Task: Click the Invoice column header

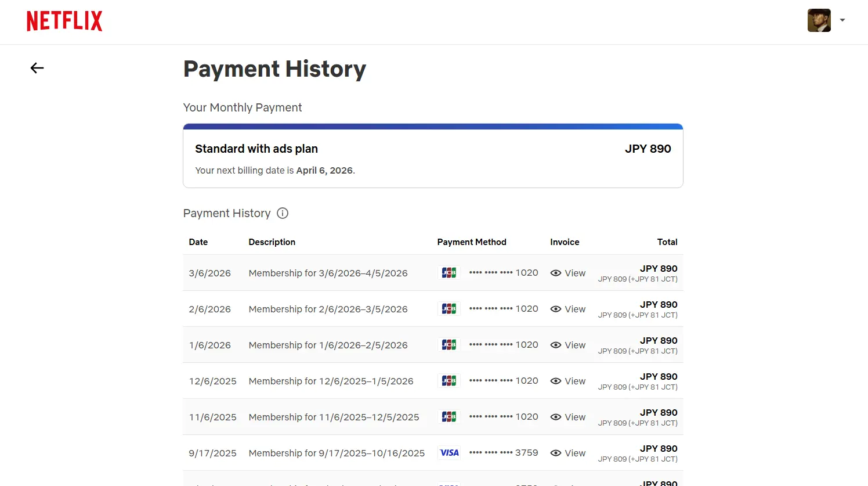Action: coord(565,242)
